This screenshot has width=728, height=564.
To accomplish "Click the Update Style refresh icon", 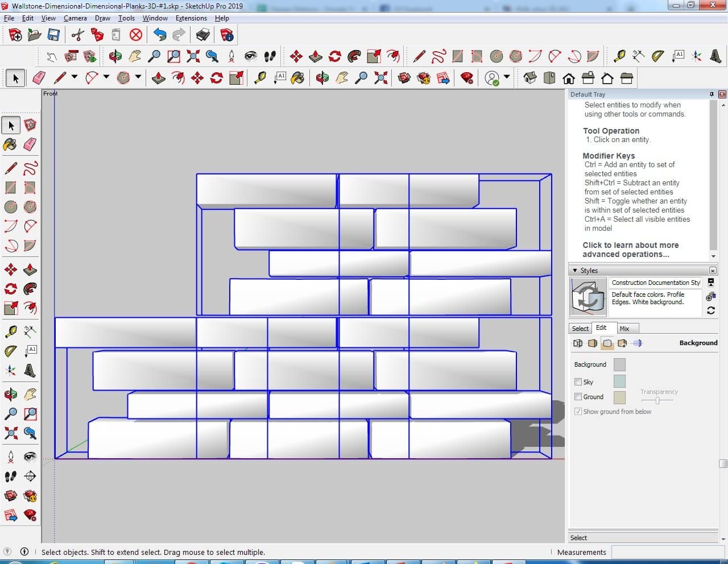I will [711, 310].
